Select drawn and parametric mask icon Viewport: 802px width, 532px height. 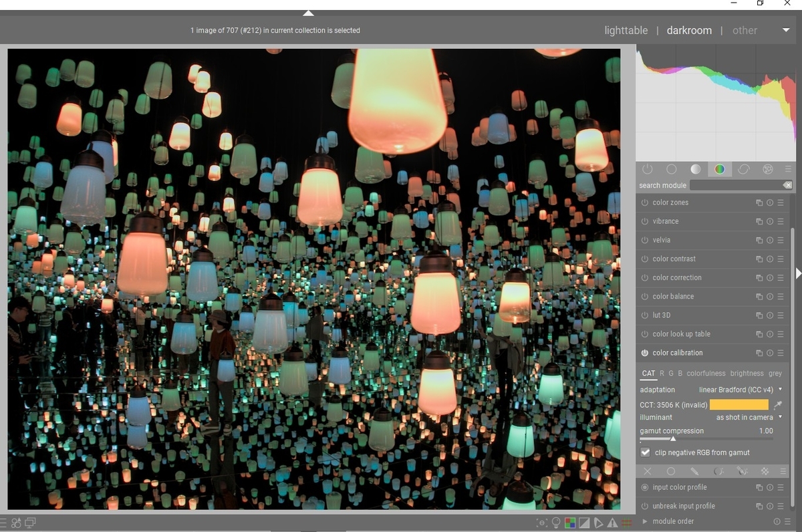742,471
